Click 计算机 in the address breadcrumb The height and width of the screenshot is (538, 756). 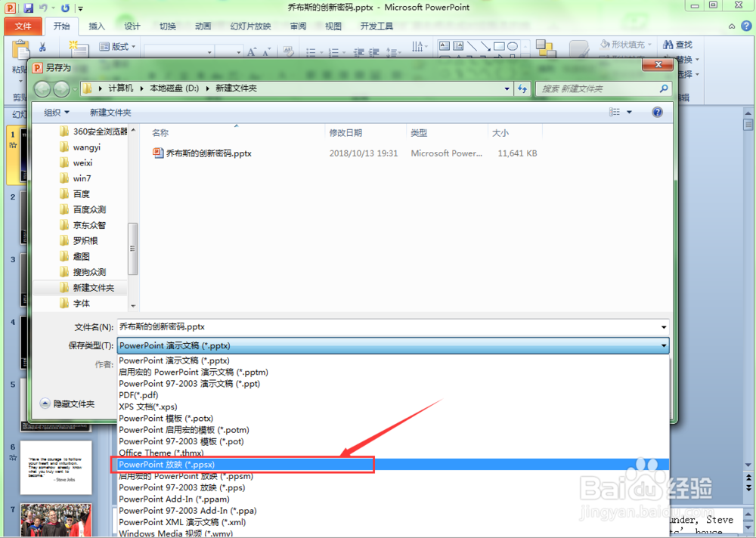[x=120, y=88]
